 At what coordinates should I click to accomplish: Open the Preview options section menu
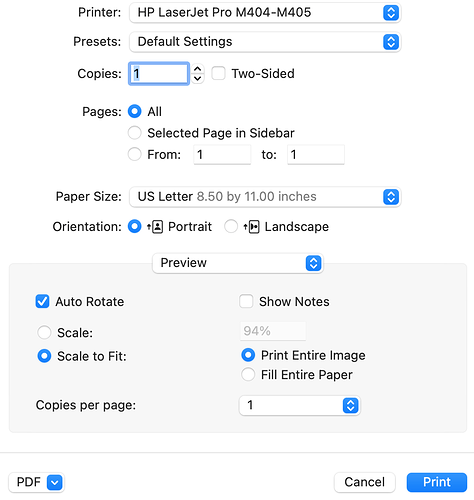(238, 263)
